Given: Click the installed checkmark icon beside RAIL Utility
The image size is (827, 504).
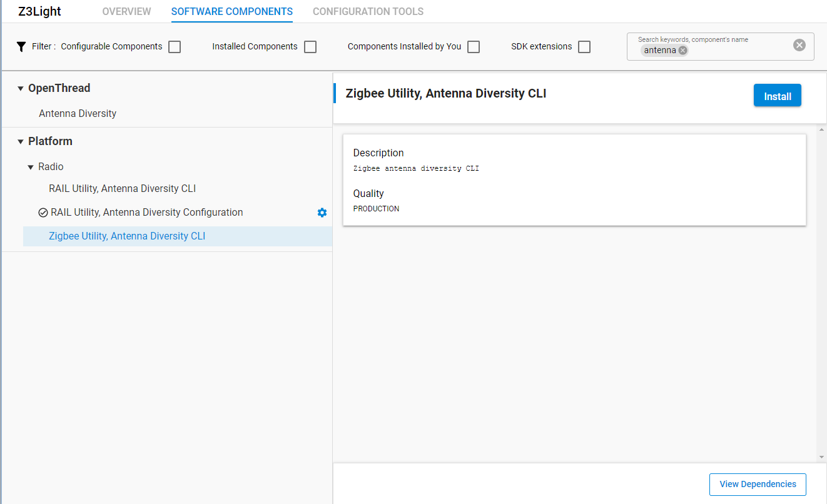Looking at the screenshot, I should pos(42,212).
